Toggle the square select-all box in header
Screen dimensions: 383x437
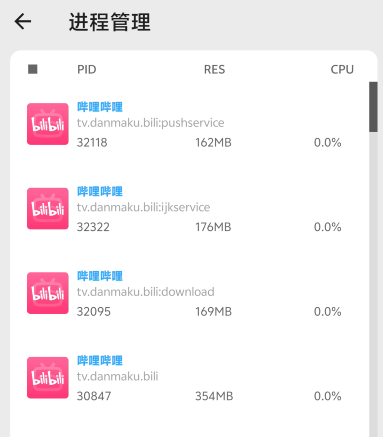(x=33, y=69)
